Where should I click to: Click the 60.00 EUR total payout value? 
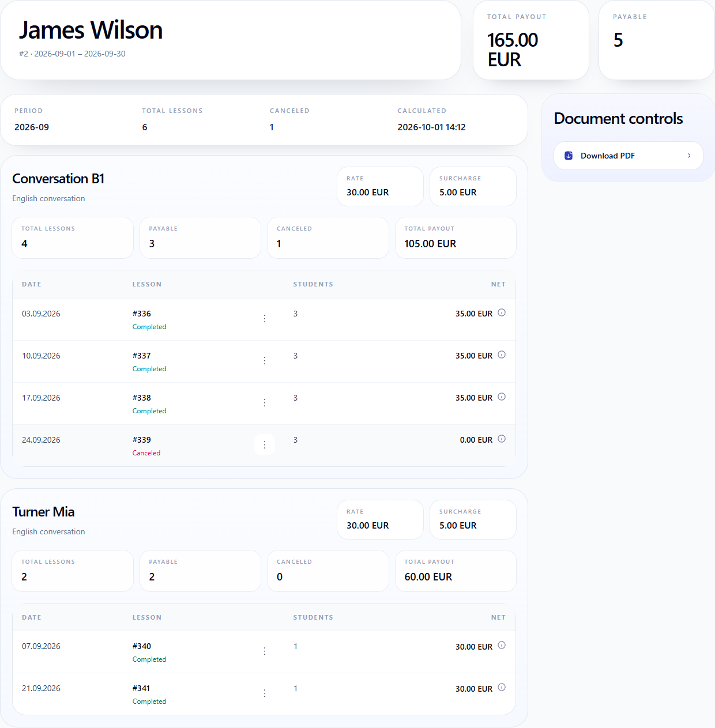(x=428, y=577)
